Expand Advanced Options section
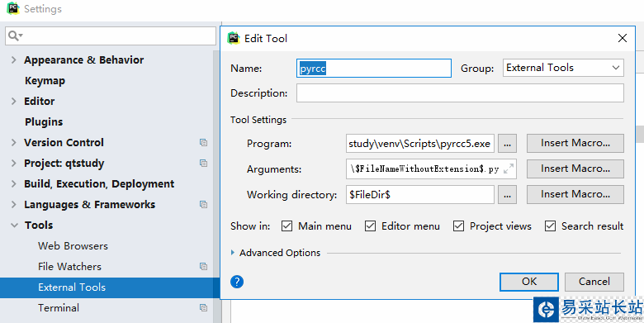Viewport: 644px width, 323px height. coord(233,253)
